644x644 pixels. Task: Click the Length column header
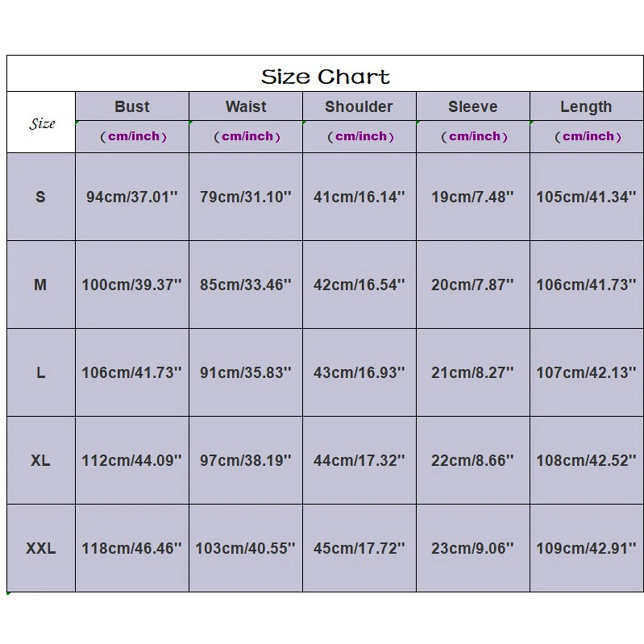[586, 107]
